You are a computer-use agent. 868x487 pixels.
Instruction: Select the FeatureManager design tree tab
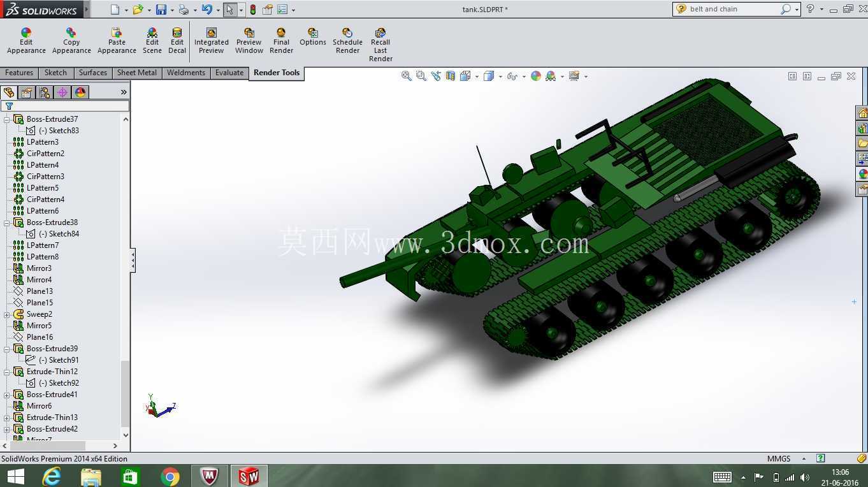point(9,92)
